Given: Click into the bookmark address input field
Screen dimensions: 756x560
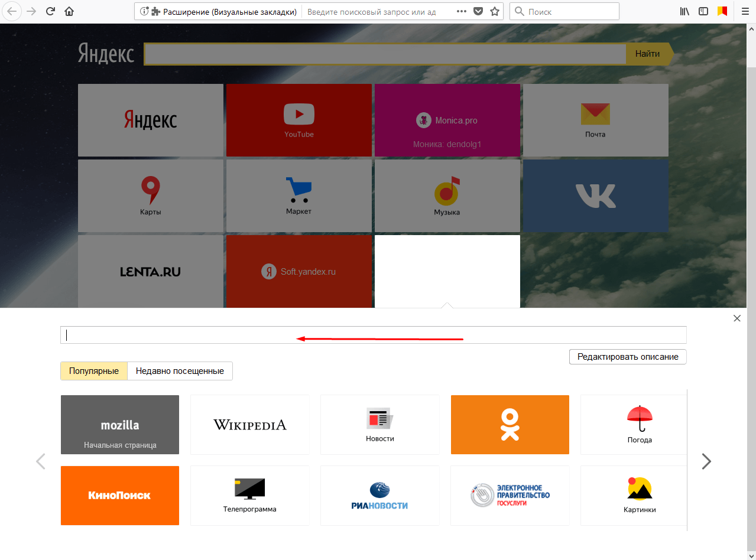Looking at the screenshot, I should pyautogui.click(x=374, y=335).
